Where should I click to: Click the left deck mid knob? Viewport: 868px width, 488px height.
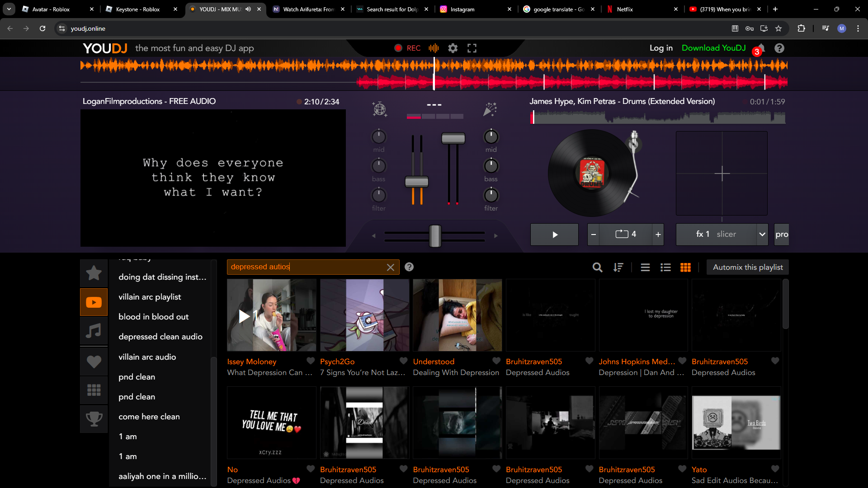[x=379, y=136]
